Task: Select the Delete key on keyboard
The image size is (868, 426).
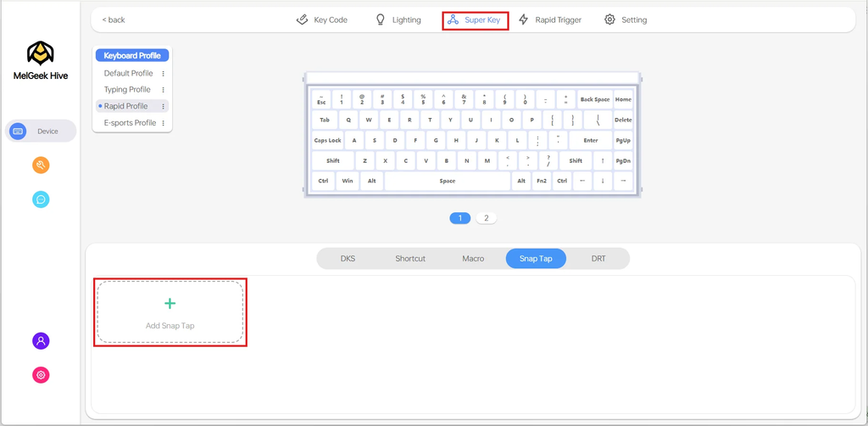Action: [x=623, y=120]
